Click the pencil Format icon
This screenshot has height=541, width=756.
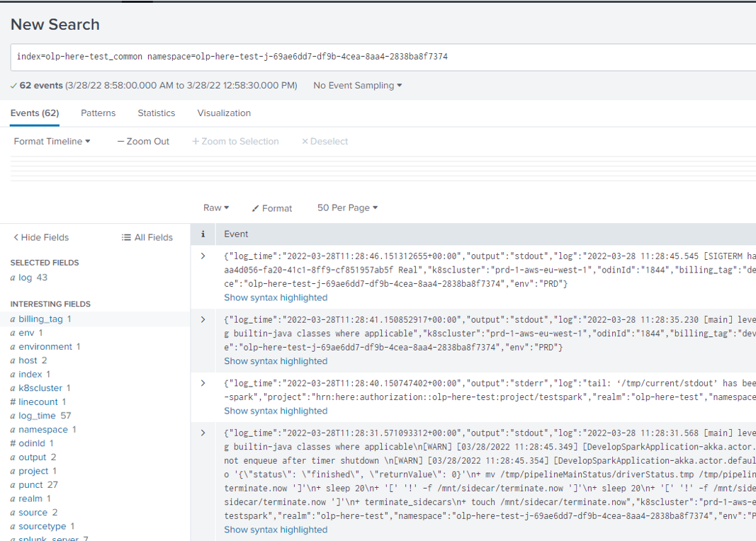point(256,208)
